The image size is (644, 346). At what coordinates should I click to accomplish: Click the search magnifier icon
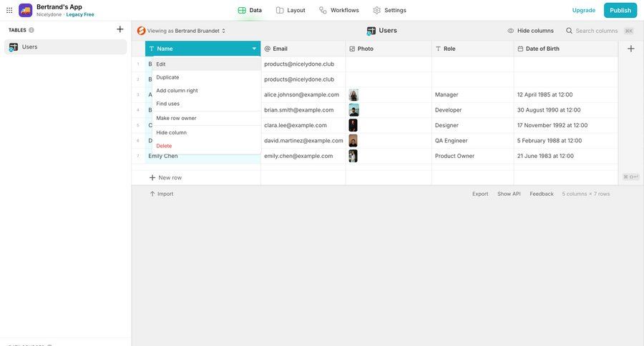pyautogui.click(x=569, y=31)
